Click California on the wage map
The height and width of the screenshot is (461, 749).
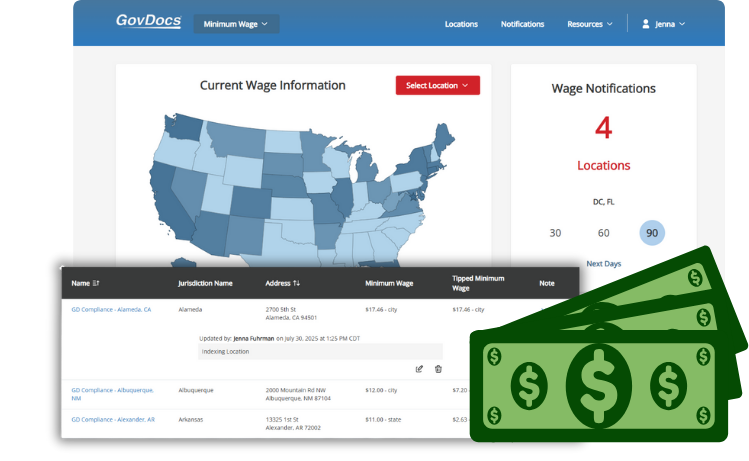167,203
